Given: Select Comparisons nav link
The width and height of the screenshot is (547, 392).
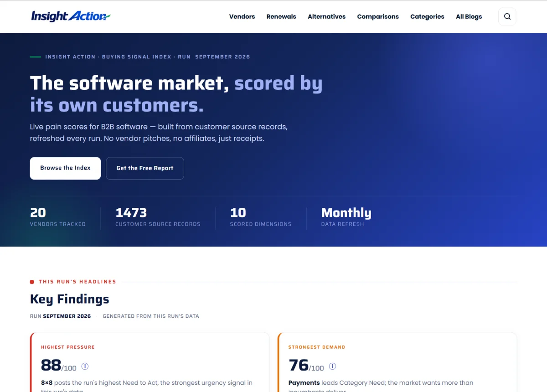Looking at the screenshot, I should (x=378, y=16).
